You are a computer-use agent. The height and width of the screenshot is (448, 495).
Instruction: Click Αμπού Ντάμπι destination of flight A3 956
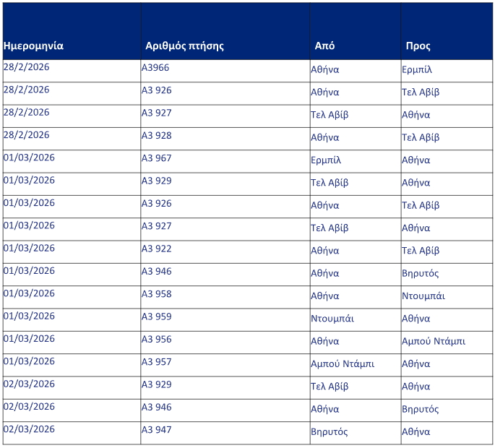coord(434,341)
